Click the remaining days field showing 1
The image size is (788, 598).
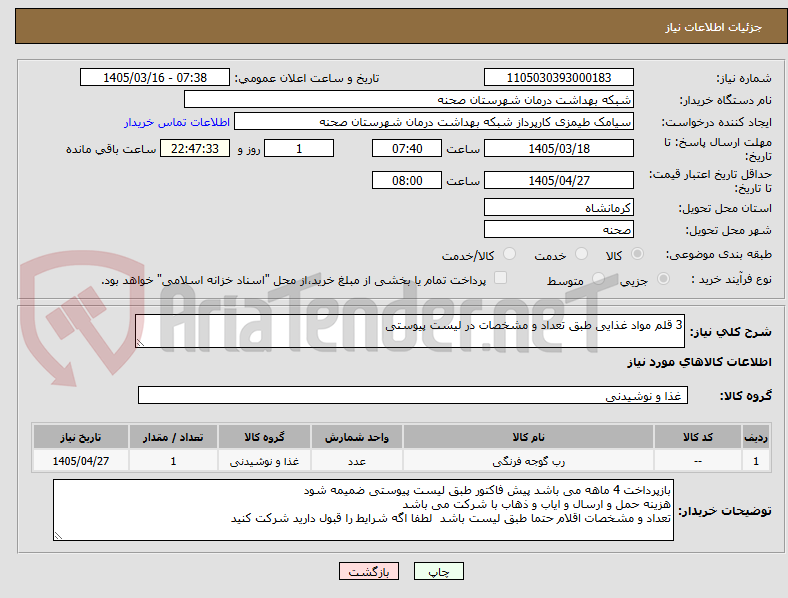point(299,148)
